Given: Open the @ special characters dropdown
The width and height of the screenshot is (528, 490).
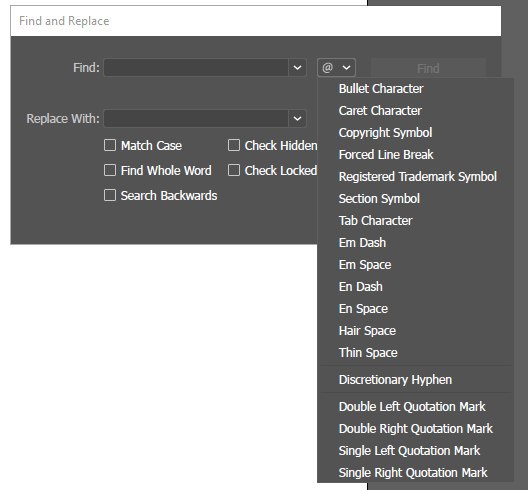Looking at the screenshot, I should point(336,68).
